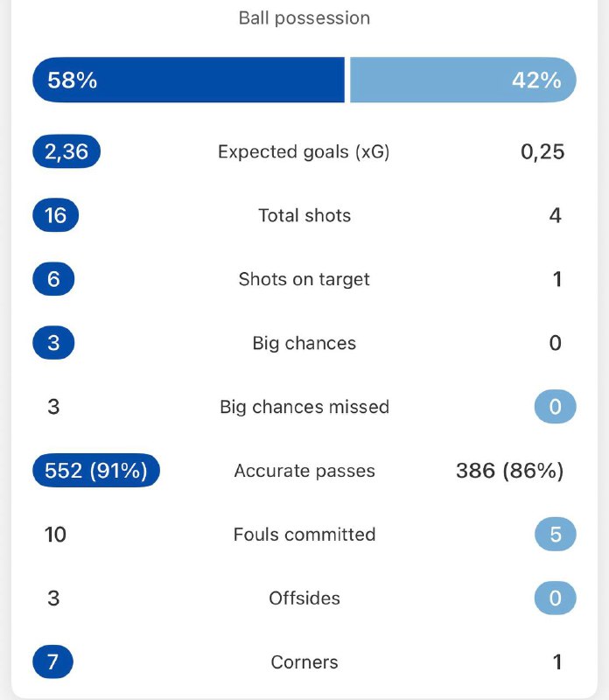Select the away Accurate passes value 386 (86%)

510,470
